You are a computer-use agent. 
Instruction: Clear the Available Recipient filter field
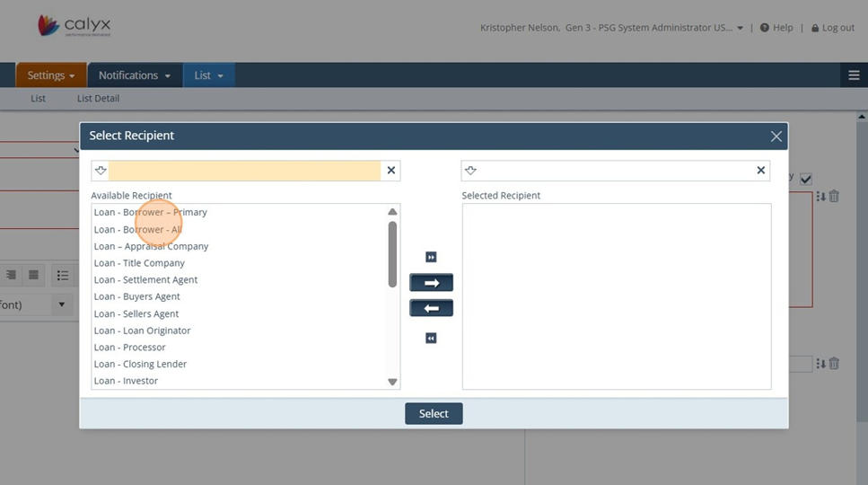click(390, 171)
